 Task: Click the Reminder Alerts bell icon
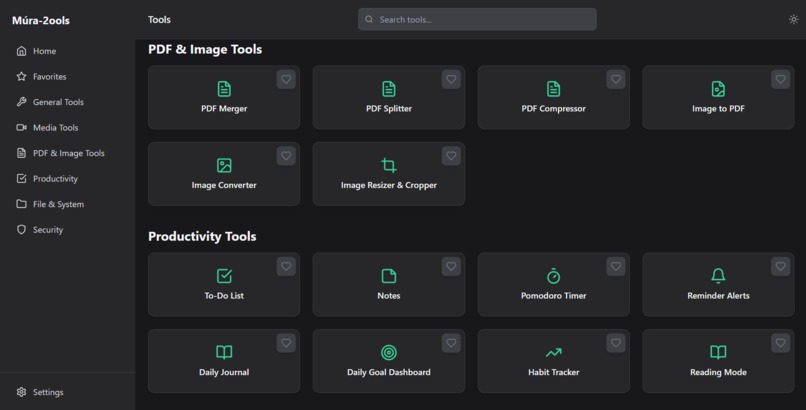click(718, 276)
